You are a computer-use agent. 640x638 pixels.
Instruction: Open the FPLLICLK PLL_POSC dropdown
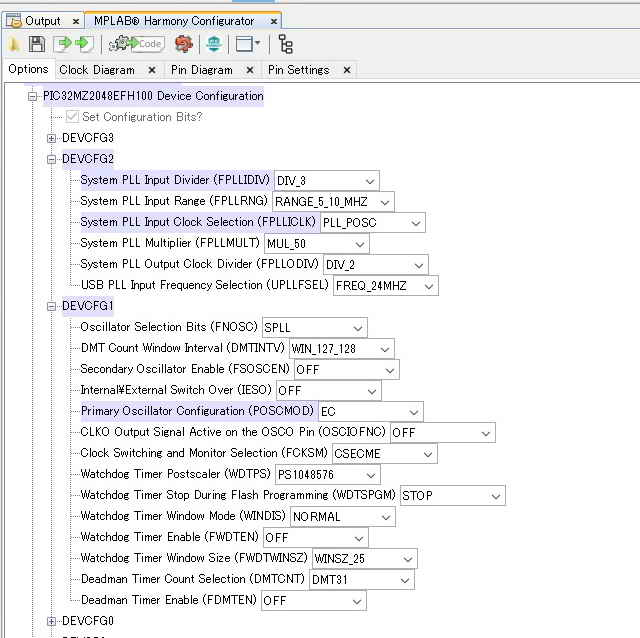coord(373,223)
